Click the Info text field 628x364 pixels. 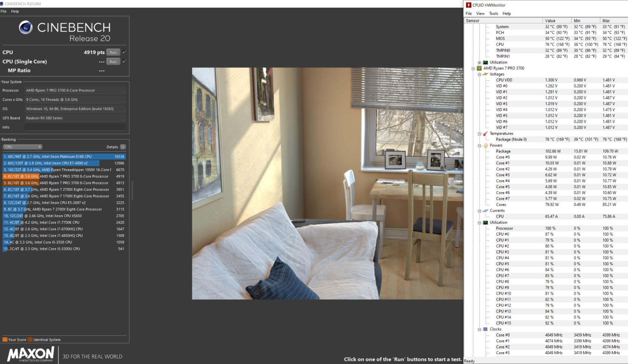(x=75, y=127)
